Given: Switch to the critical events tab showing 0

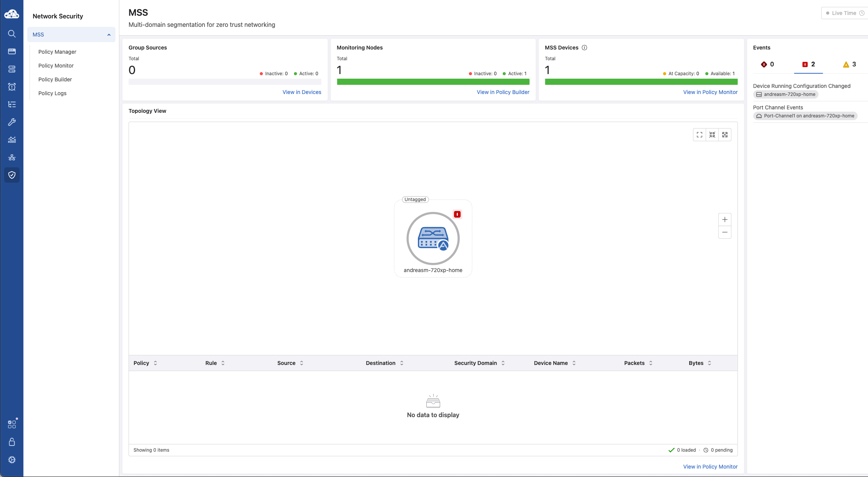Looking at the screenshot, I should (767, 64).
